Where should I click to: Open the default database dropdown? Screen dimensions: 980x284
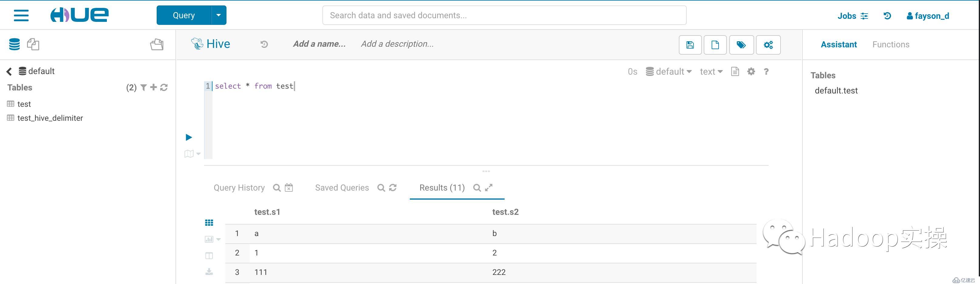coord(669,72)
